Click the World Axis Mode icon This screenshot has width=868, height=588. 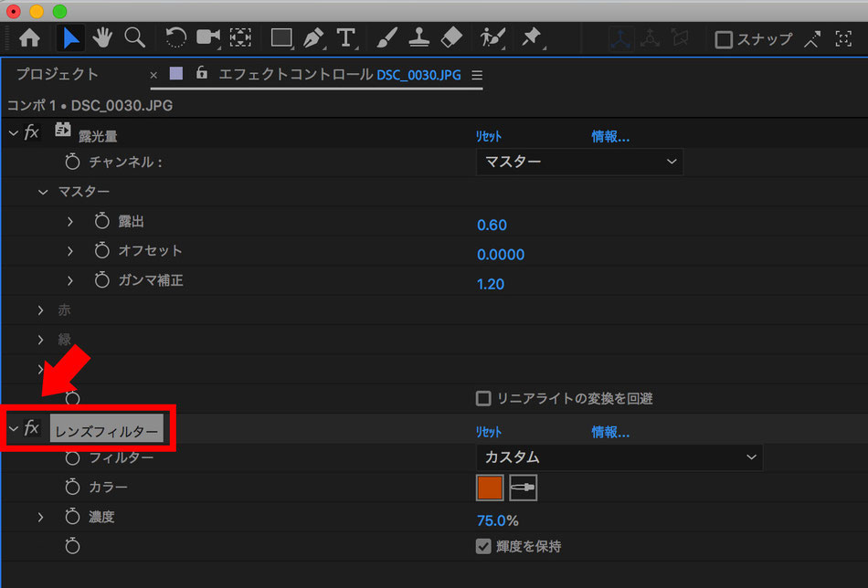pyautogui.click(x=650, y=38)
